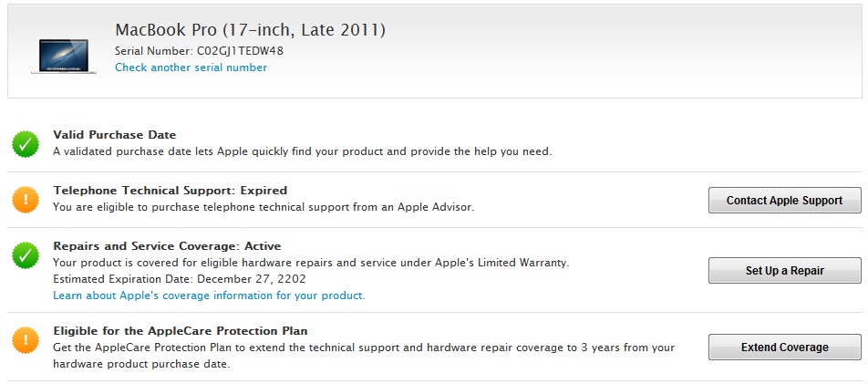
Task: Click the validated purchase date description text
Action: tap(303, 151)
